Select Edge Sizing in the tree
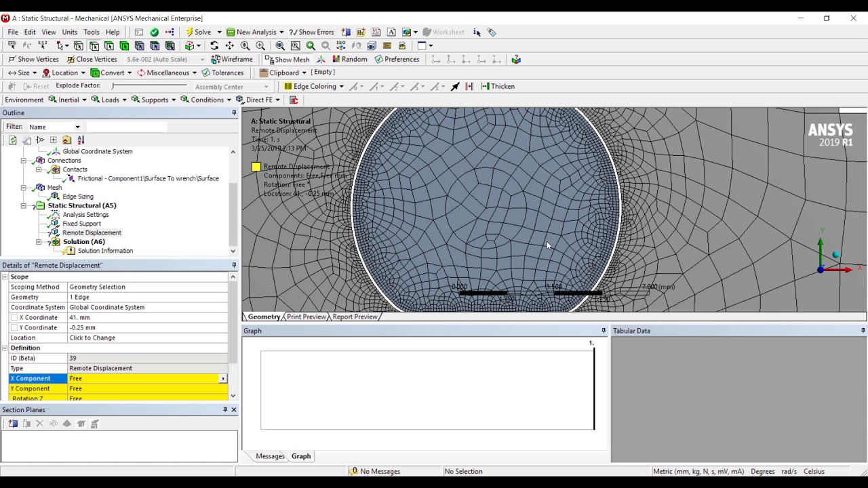 (78, 197)
